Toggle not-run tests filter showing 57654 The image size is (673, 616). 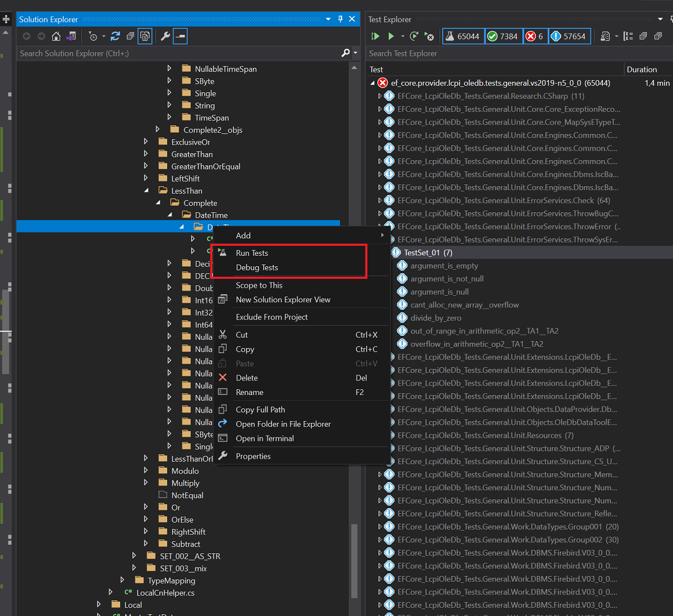pos(569,37)
